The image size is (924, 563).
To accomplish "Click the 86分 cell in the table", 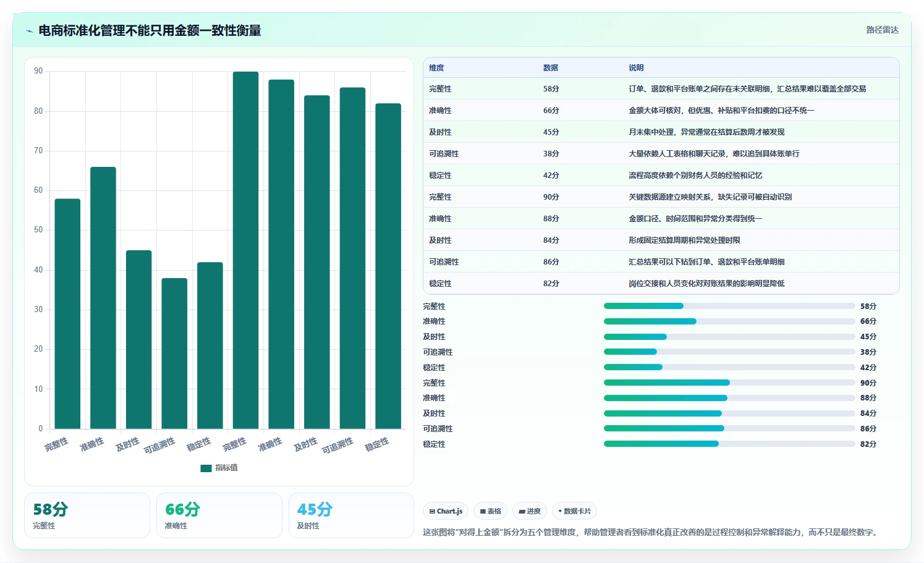I will [551, 262].
